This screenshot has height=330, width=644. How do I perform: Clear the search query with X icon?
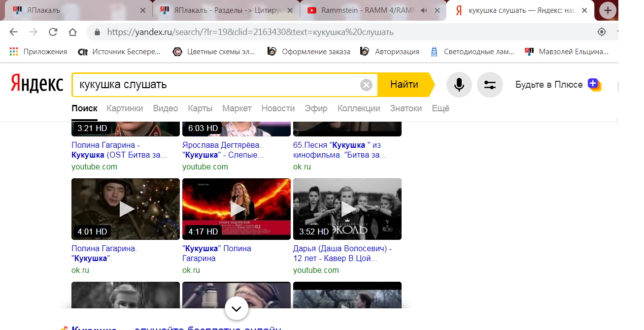pos(366,85)
